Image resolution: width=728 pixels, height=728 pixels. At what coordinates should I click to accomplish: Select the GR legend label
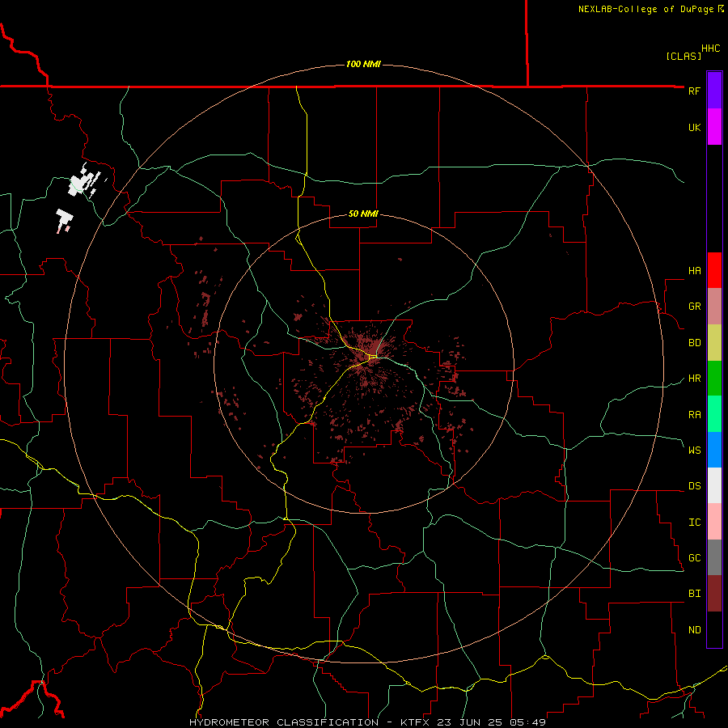coord(694,307)
